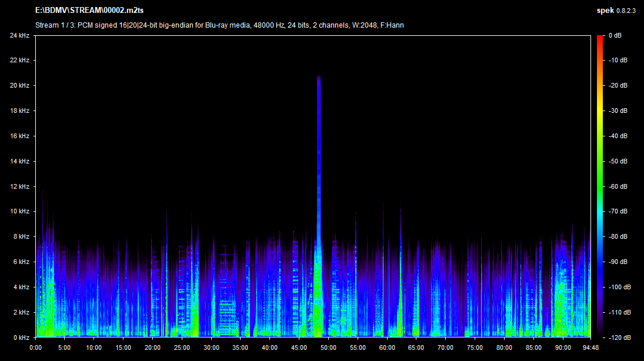Click the file path E:\BDMV\STREAM\00002.m2ts title
Viewport: 644px width, 361px height.
[x=91, y=11]
